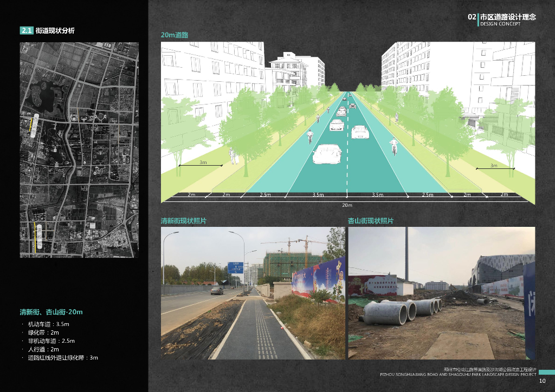Image resolution: width=555 pixels, height=392 pixels.
Task: Select the satellite map thumbnail
Action: 79,150
